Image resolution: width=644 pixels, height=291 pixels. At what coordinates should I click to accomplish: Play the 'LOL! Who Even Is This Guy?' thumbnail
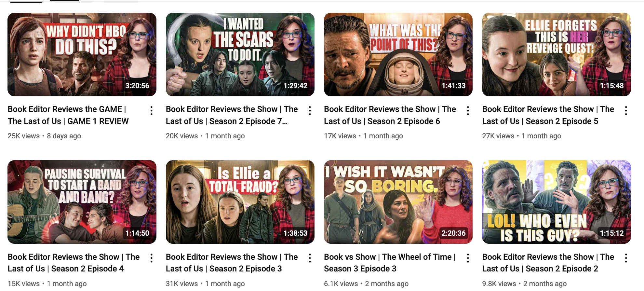click(x=557, y=202)
